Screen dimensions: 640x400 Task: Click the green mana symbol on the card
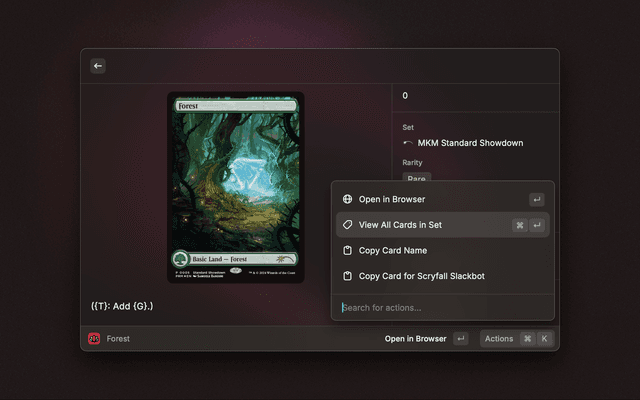point(181,258)
